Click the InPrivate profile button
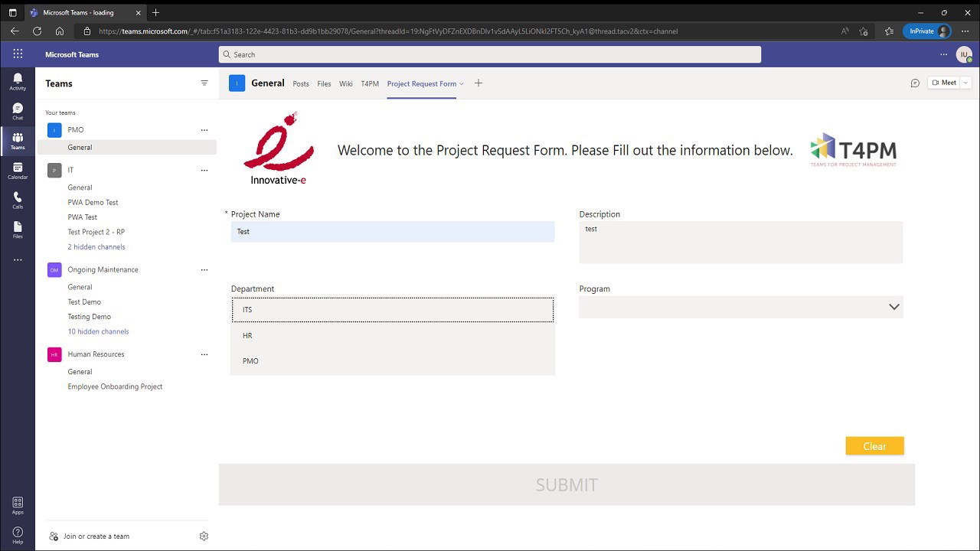Screen dimensions: 980x551 click(x=927, y=31)
